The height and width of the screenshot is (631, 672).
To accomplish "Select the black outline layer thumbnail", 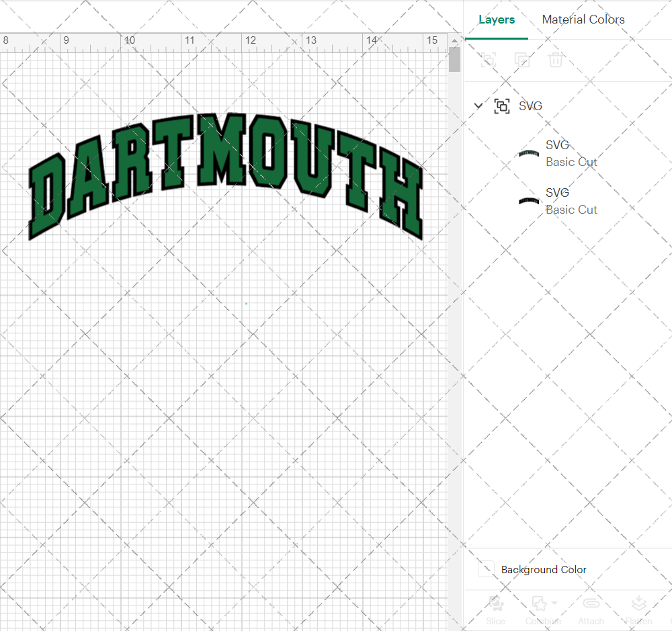I will click(x=528, y=201).
